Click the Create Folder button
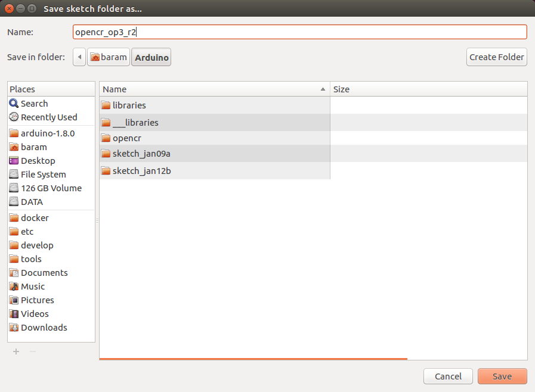This screenshot has height=392, width=535. point(496,57)
